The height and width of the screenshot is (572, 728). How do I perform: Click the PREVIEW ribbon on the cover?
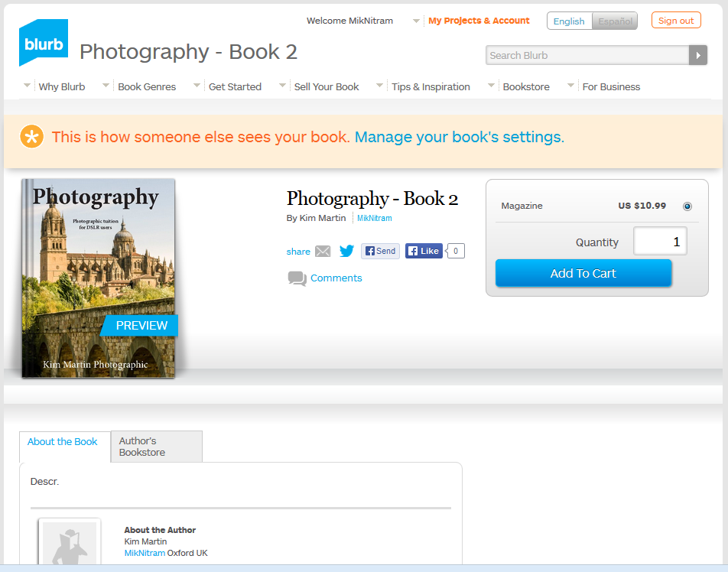pos(141,326)
